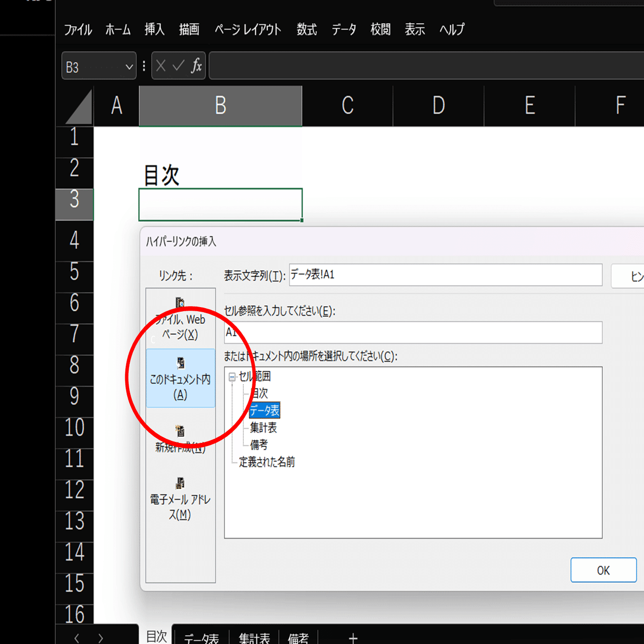Screen dimensions: 644x644
Task: Click the next-sheet navigation arrow icon
Action: coord(100,636)
